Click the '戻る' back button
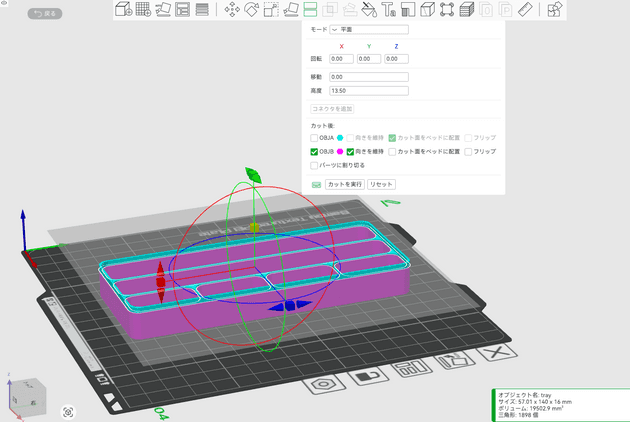 44,13
